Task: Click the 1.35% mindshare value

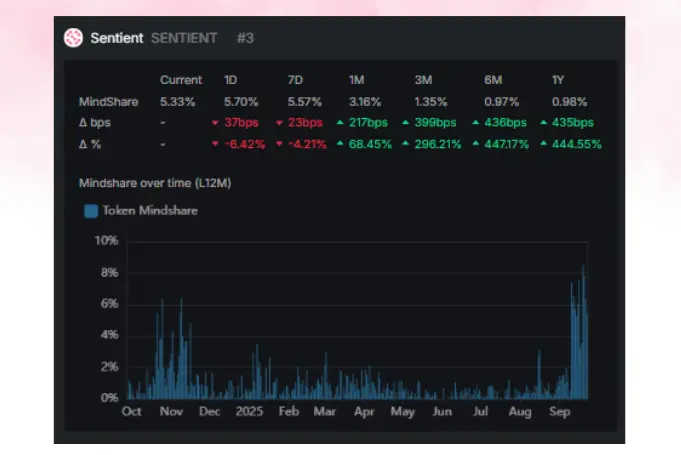Action: (430, 102)
